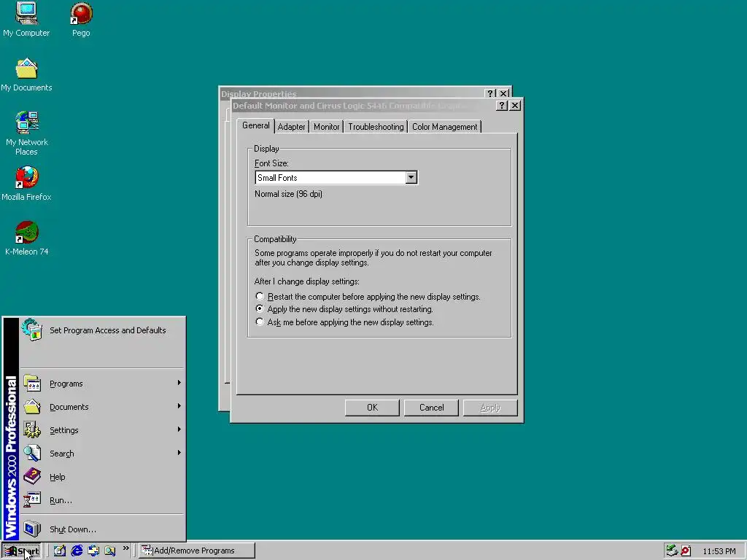The width and height of the screenshot is (747, 560).
Task: Choose Shut Down... label in the Start menu
Action: (73, 529)
